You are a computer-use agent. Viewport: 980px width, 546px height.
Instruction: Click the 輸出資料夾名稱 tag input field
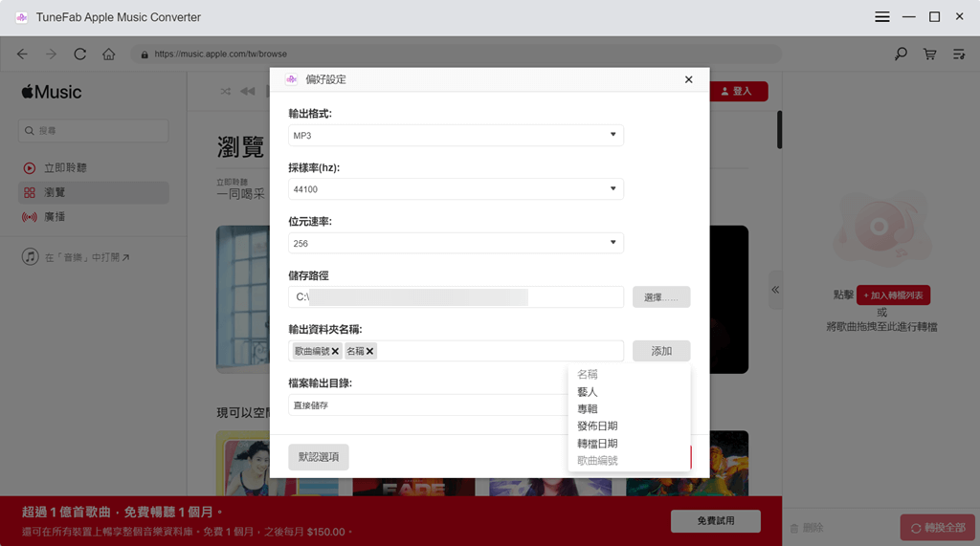pos(456,351)
